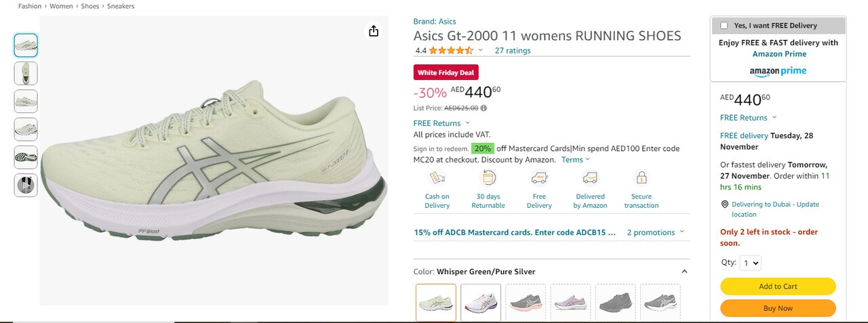868x323 pixels.
Task: Expand the 2 promotions section
Action: [655, 232]
